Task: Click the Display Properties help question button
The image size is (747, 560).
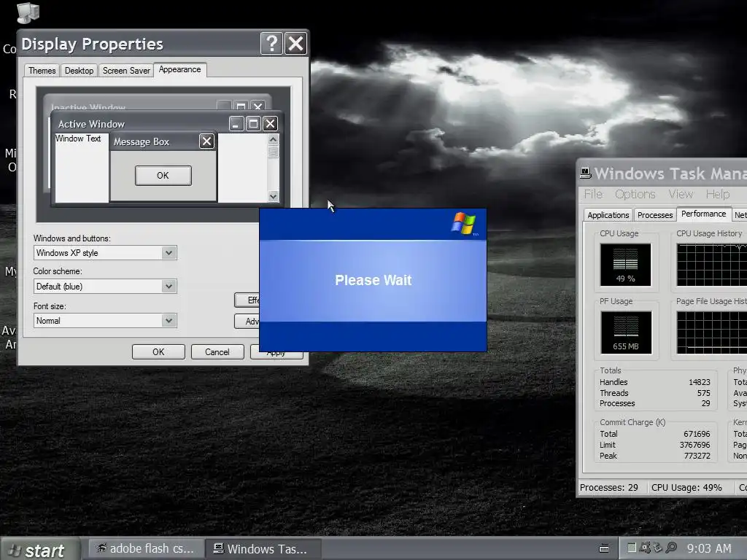Action: [x=271, y=44]
